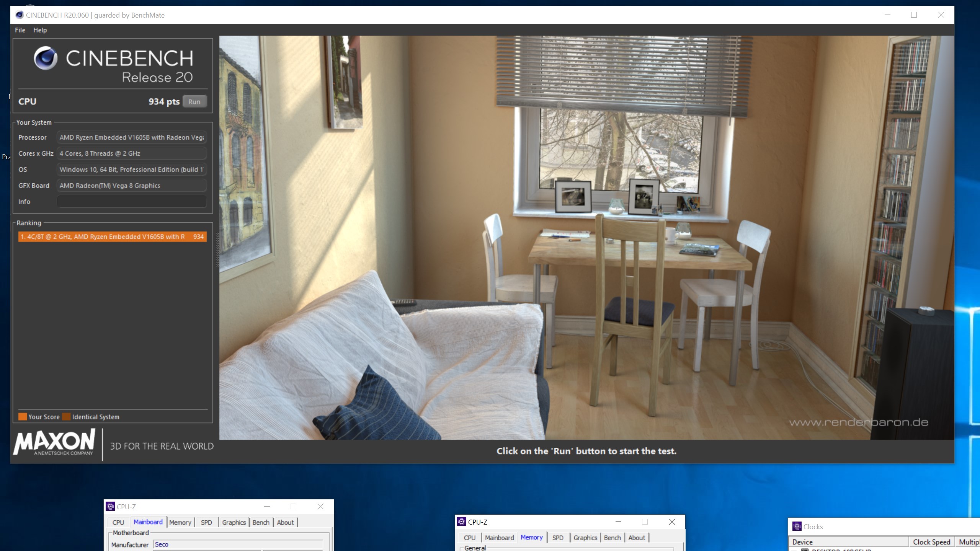The height and width of the screenshot is (551, 980).
Task: Click the Your Score orange color swatch
Action: click(x=23, y=417)
